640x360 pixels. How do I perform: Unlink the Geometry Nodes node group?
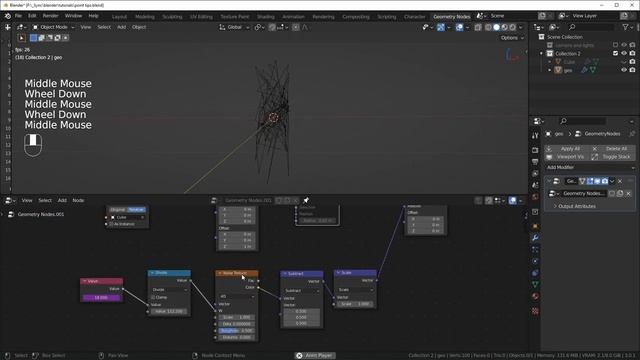pyautogui.click(x=628, y=193)
